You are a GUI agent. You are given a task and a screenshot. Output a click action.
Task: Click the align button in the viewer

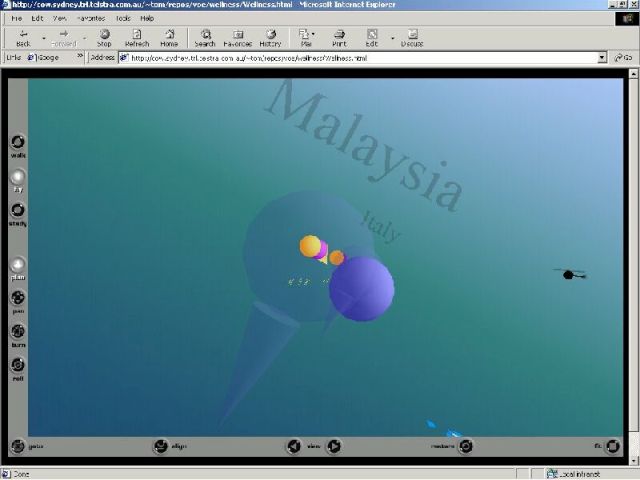(161, 446)
